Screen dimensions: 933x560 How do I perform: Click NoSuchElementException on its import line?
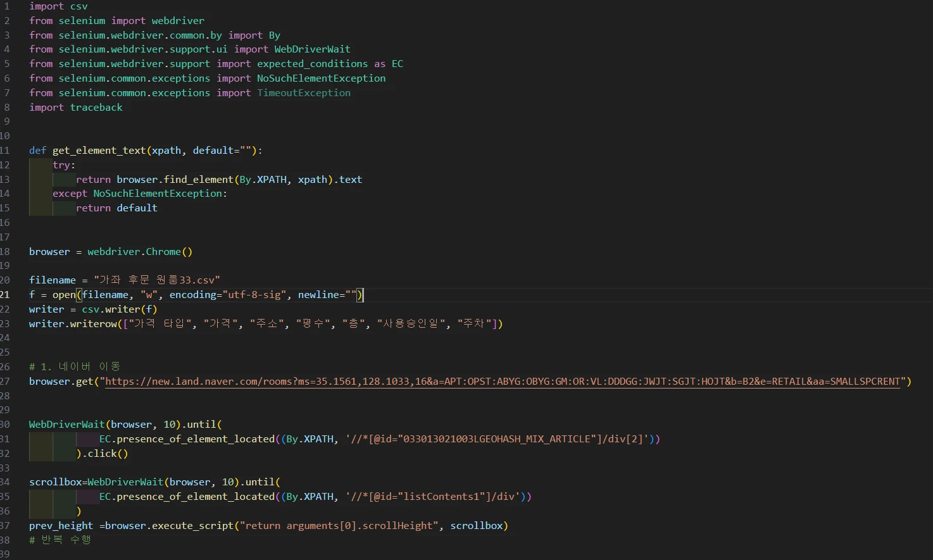[x=321, y=78]
